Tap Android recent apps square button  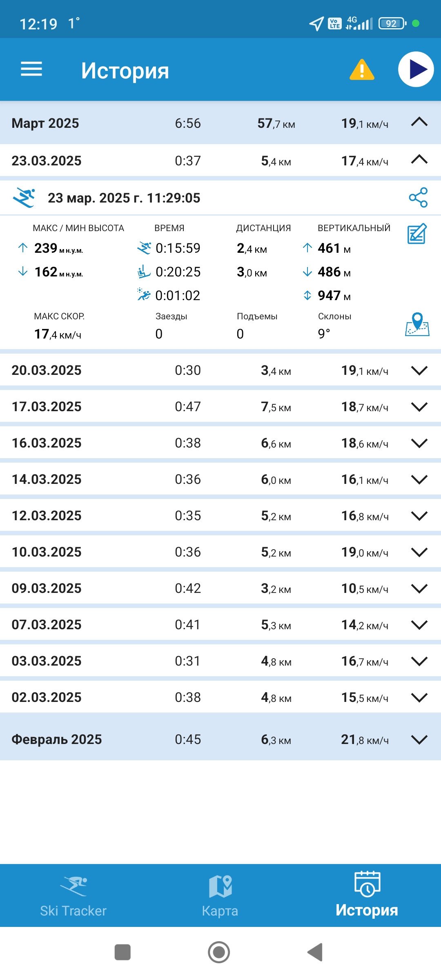click(x=122, y=952)
